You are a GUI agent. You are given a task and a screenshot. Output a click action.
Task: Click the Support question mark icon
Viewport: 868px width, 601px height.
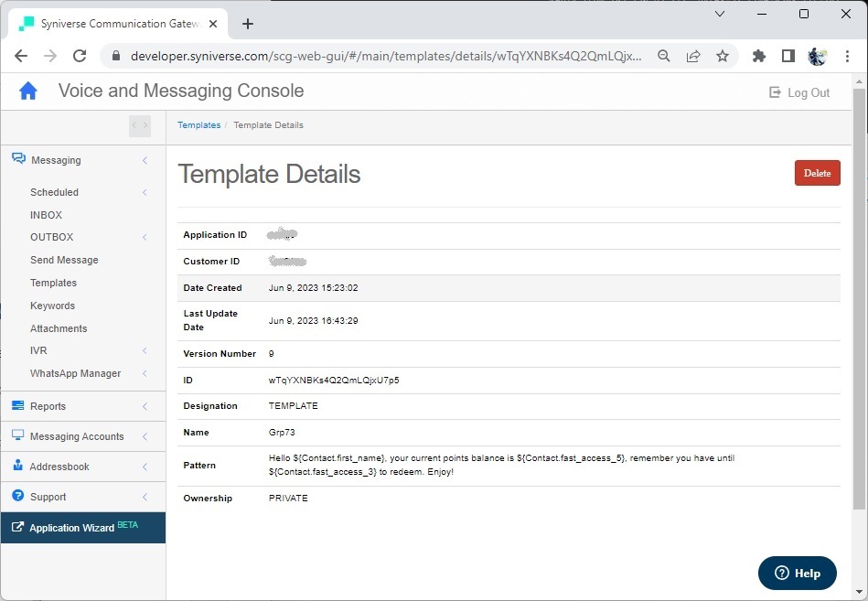[x=17, y=496]
